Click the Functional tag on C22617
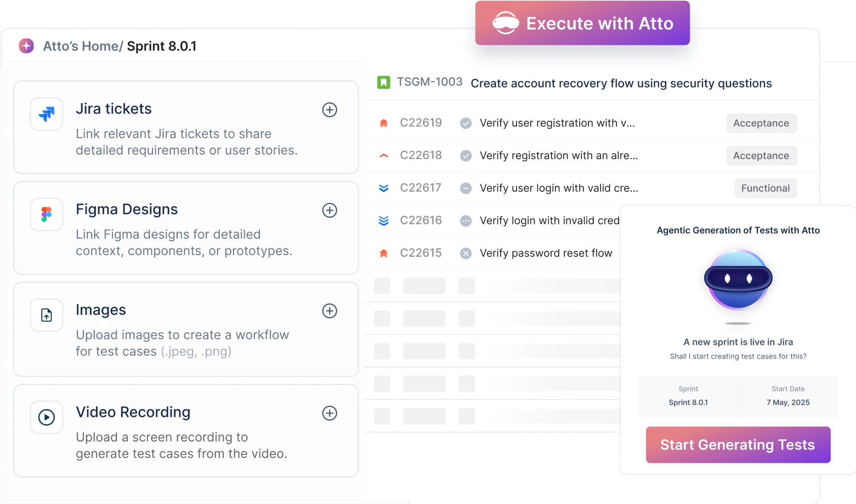This screenshot has width=856, height=504. (x=765, y=188)
